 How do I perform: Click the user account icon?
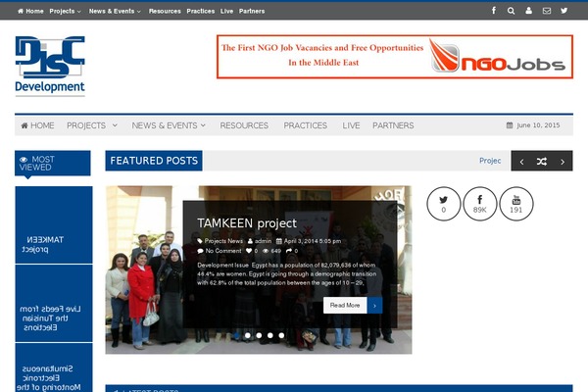click(x=528, y=11)
